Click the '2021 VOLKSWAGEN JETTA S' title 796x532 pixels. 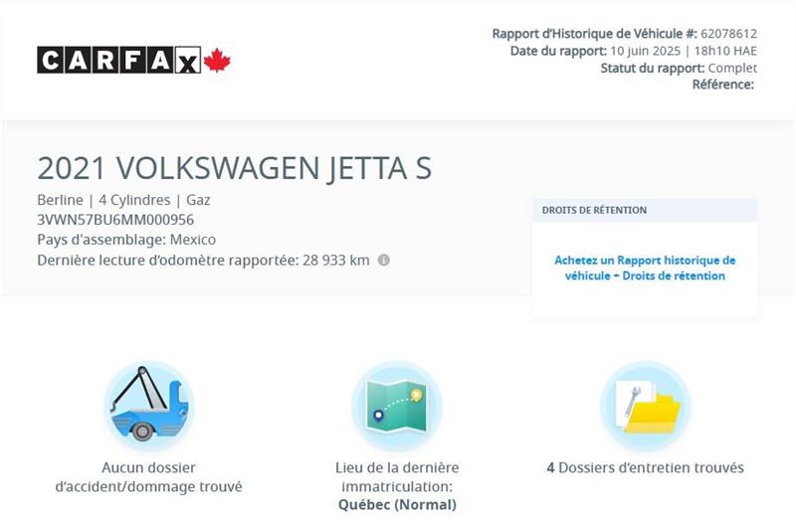point(234,168)
